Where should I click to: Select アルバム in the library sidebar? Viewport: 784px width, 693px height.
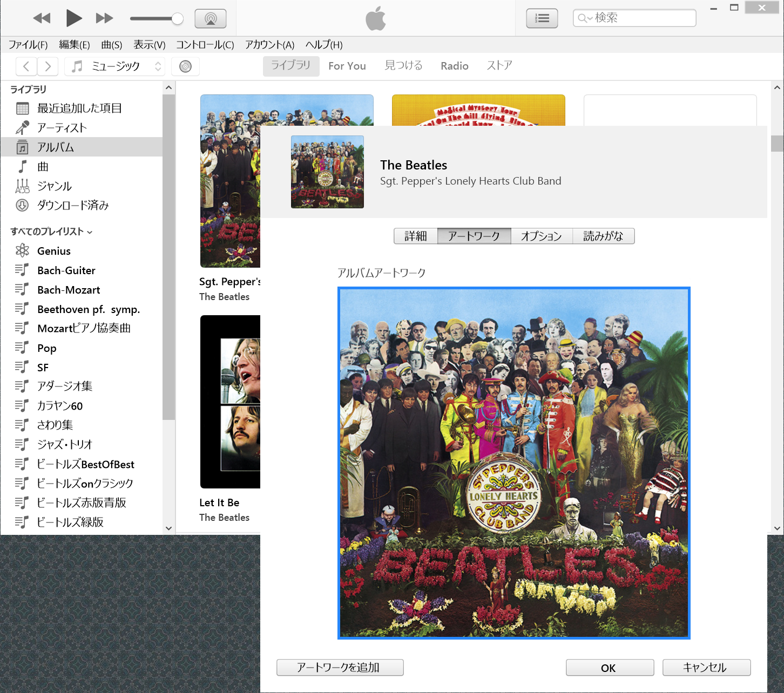pos(82,147)
